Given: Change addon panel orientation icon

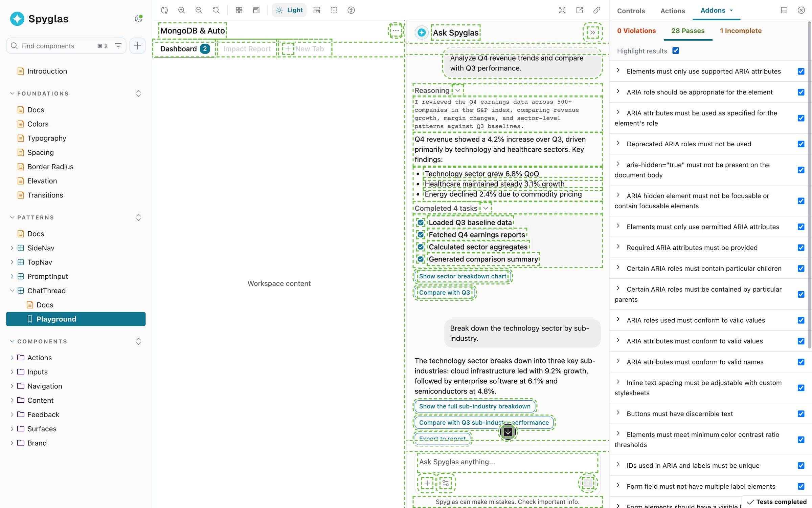Looking at the screenshot, I should [x=784, y=10].
